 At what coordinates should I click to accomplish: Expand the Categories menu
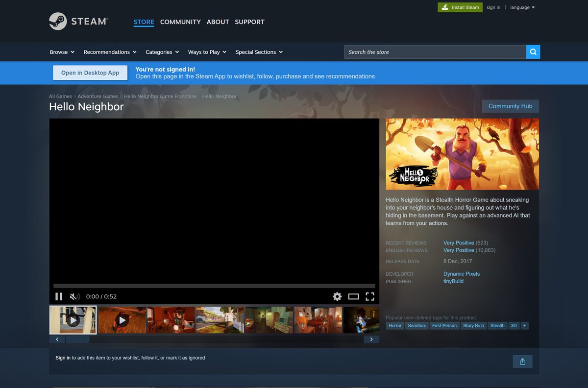pos(162,52)
